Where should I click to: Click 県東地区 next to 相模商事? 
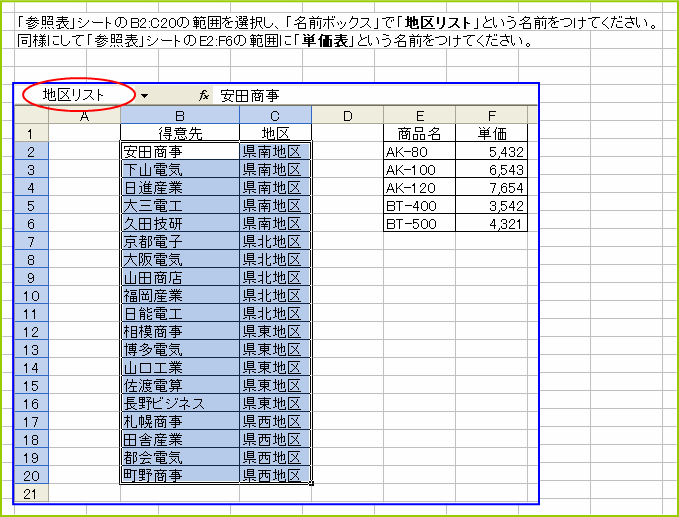[275, 332]
